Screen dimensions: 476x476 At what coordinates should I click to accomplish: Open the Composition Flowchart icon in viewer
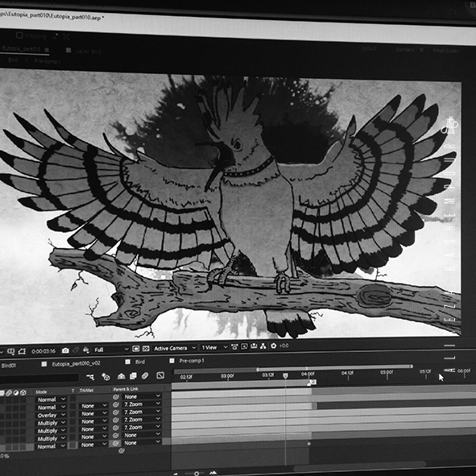[263, 346]
